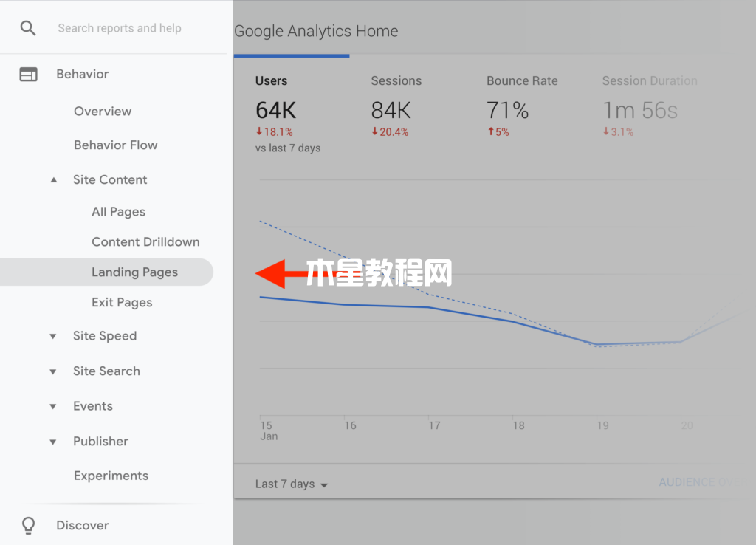This screenshot has width=756, height=545.
Task: Select the Site Speed label
Action: click(105, 336)
